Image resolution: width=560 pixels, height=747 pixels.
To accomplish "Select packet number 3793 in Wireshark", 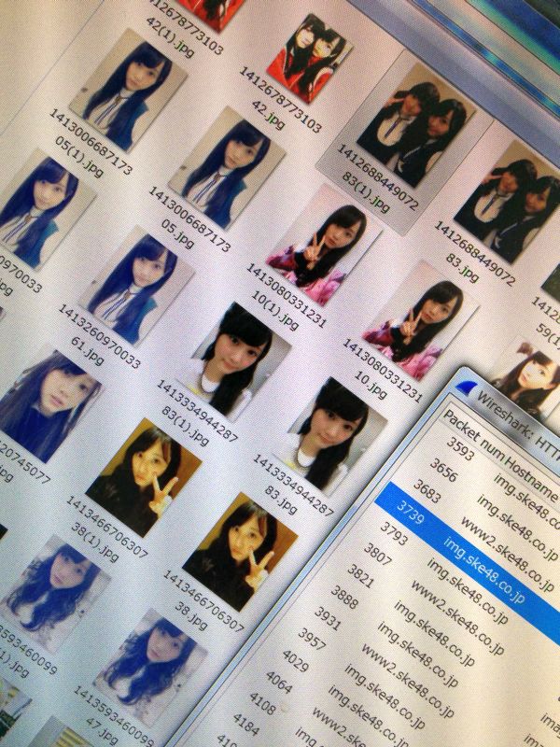I will point(394,533).
